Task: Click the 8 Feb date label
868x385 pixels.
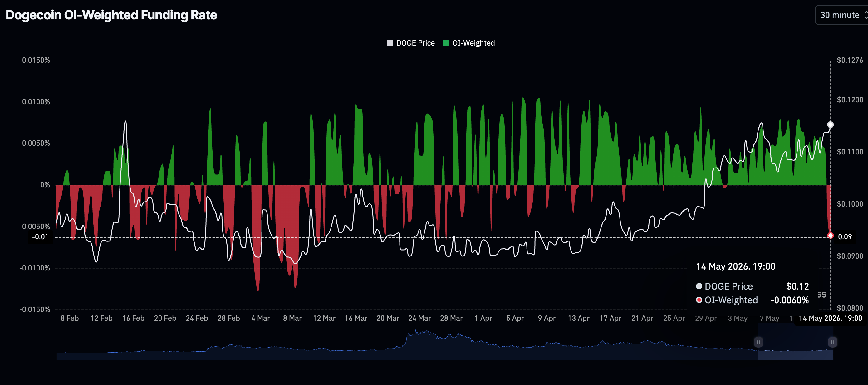Action: [70, 318]
